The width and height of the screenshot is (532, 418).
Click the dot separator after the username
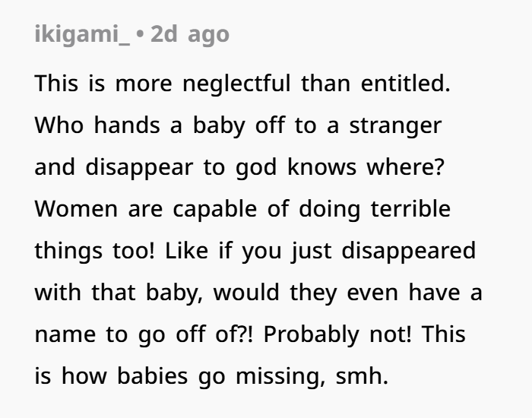pyautogui.click(x=141, y=36)
